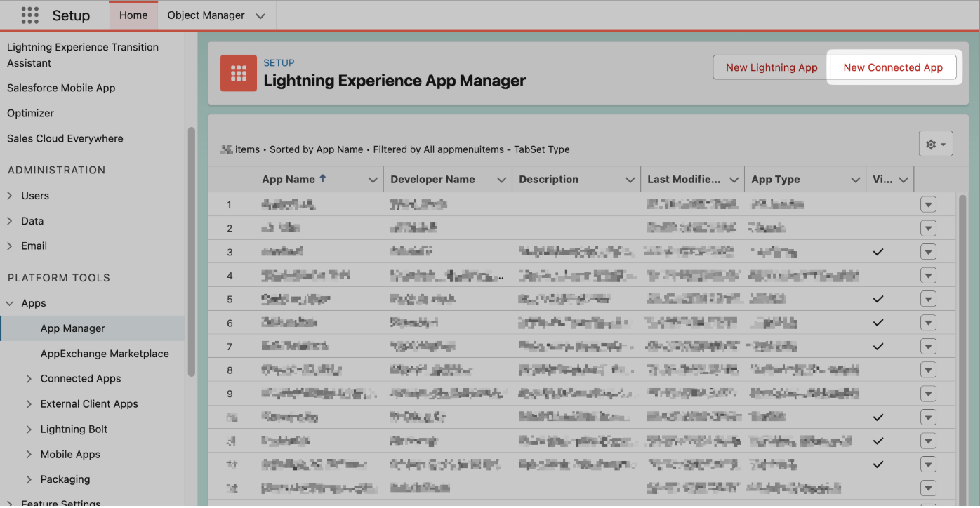Expand the Connected Apps node
The height and width of the screenshot is (508, 980).
(29, 379)
